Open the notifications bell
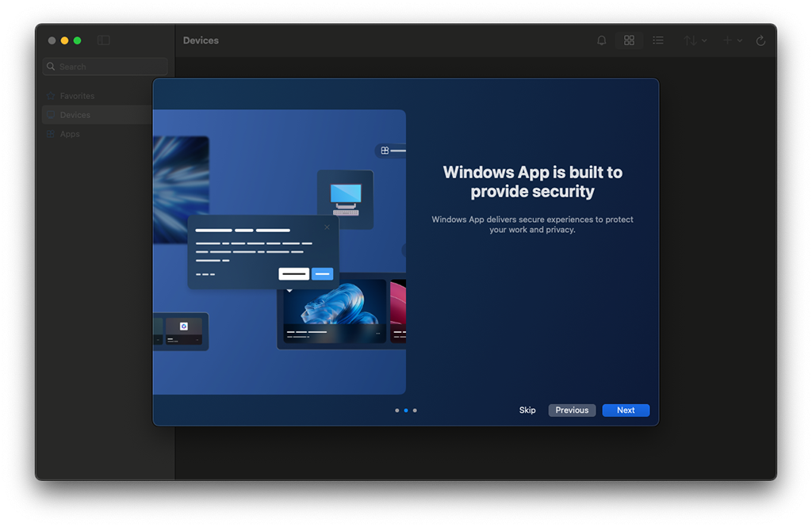Image resolution: width=812 pixels, height=527 pixels. click(x=601, y=40)
